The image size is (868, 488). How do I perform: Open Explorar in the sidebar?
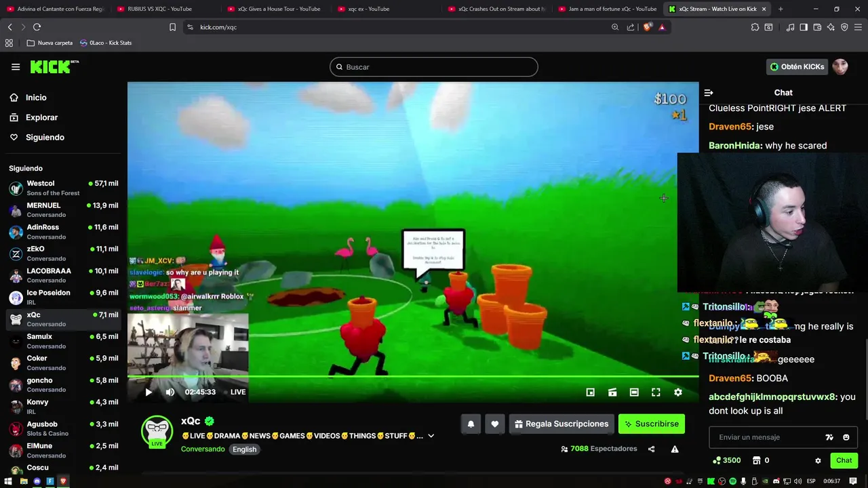pyautogui.click(x=41, y=117)
